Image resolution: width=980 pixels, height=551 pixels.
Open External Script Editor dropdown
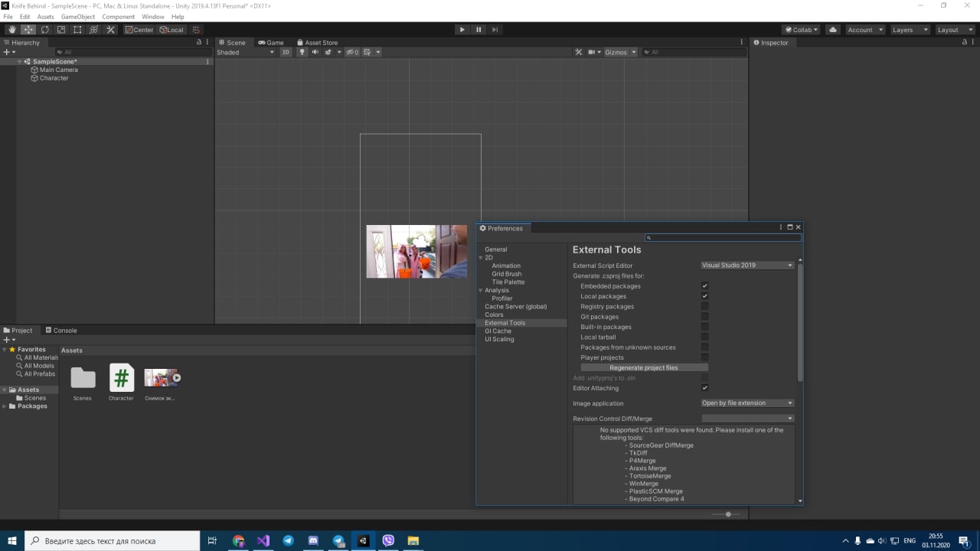click(x=747, y=266)
